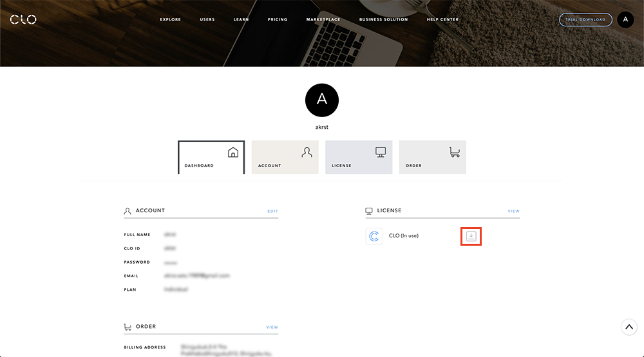Viewport: 644px width, 357px height.
Task: Click the CLO logo in header
Action: pyautogui.click(x=23, y=19)
